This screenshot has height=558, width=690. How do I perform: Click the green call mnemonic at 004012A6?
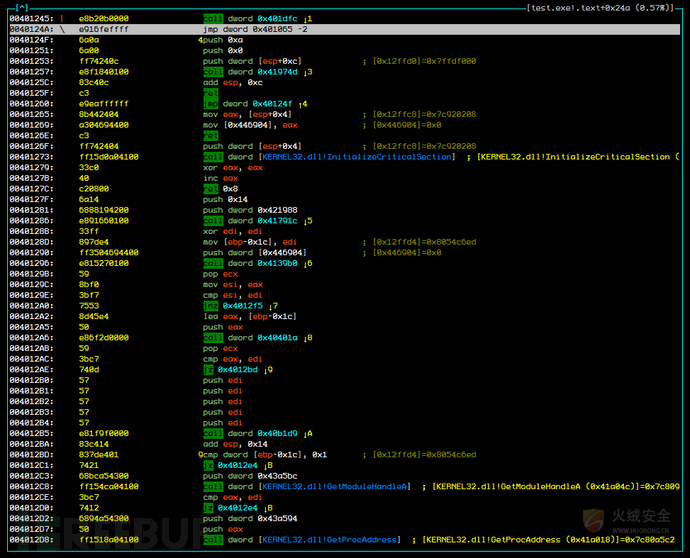[x=213, y=338]
